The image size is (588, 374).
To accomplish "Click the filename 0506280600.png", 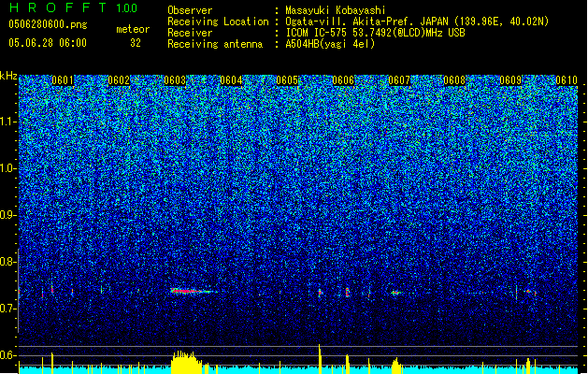I will (48, 24).
